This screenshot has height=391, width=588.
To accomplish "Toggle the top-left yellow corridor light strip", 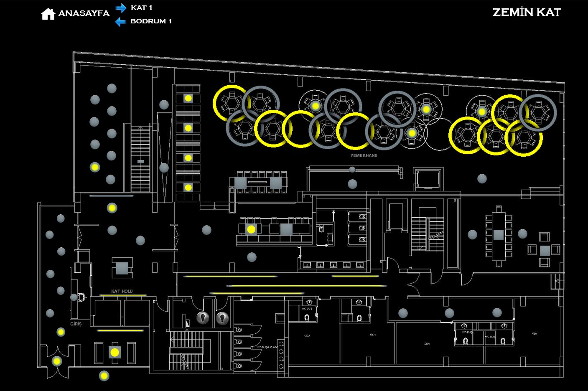I will click(x=230, y=276).
